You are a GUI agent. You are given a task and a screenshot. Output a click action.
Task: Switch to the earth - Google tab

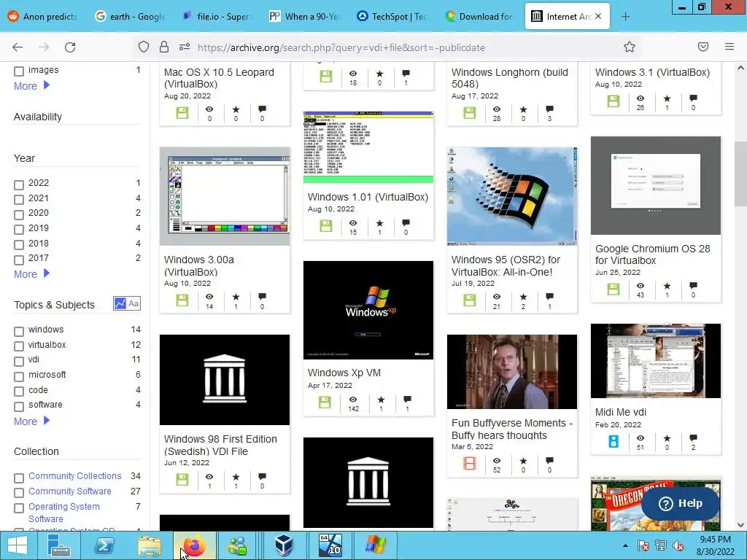click(131, 17)
